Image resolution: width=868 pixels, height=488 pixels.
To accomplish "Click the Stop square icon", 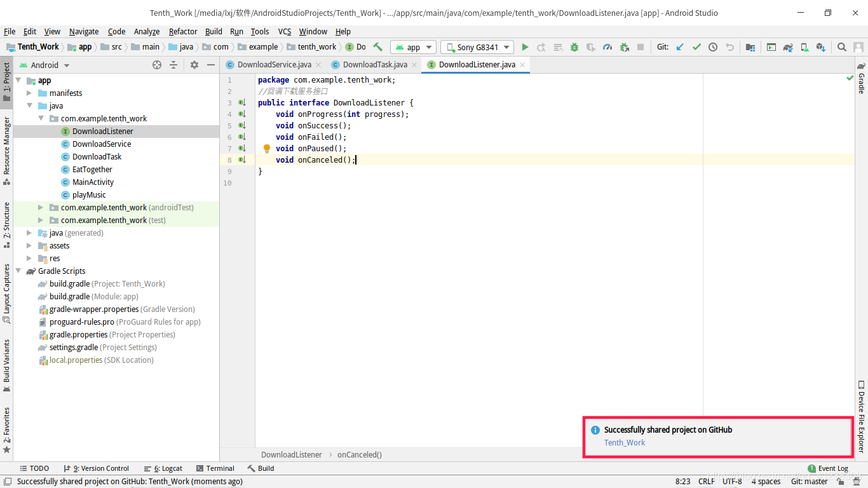I will pyautogui.click(x=641, y=47).
